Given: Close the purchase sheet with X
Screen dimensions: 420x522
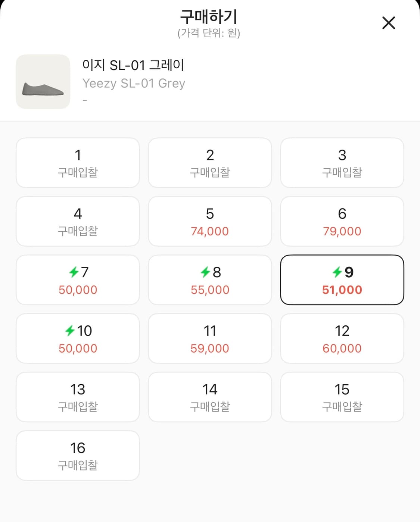Looking at the screenshot, I should click(x=389, y=23).
